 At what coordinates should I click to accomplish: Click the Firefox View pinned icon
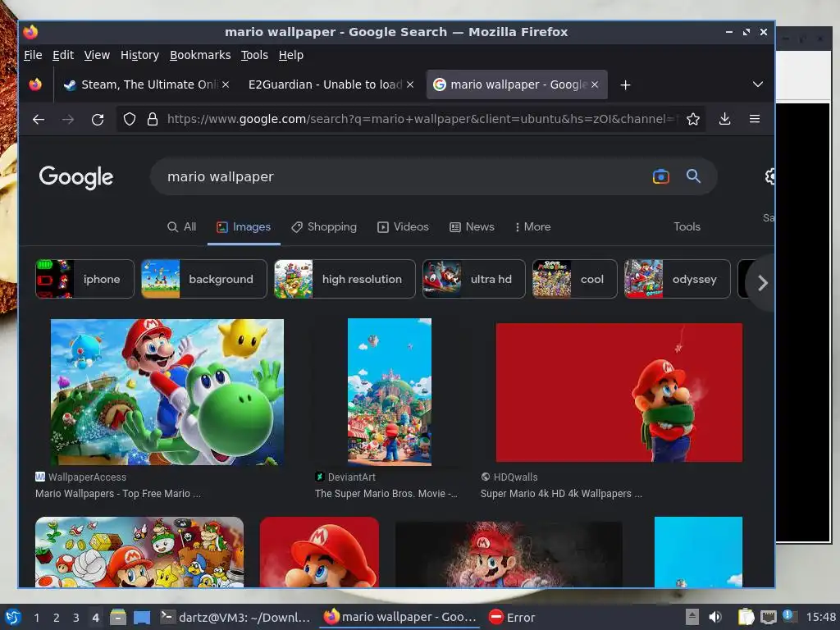35,84
